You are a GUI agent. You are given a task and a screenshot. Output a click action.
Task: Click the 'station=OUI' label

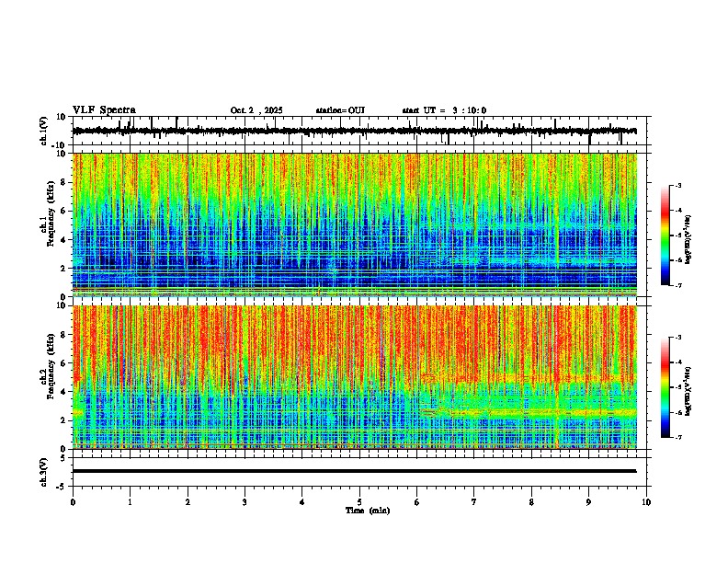pos(340,110)
